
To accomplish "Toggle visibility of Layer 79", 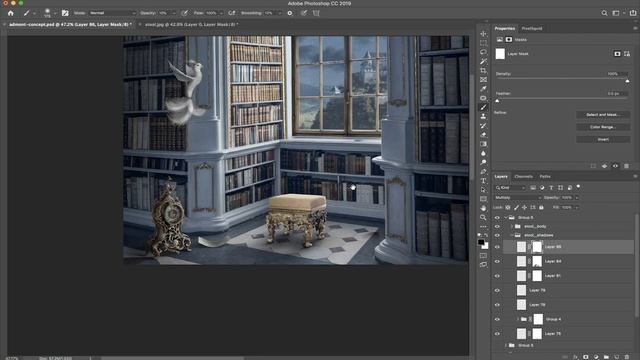I will click(497, 290).
